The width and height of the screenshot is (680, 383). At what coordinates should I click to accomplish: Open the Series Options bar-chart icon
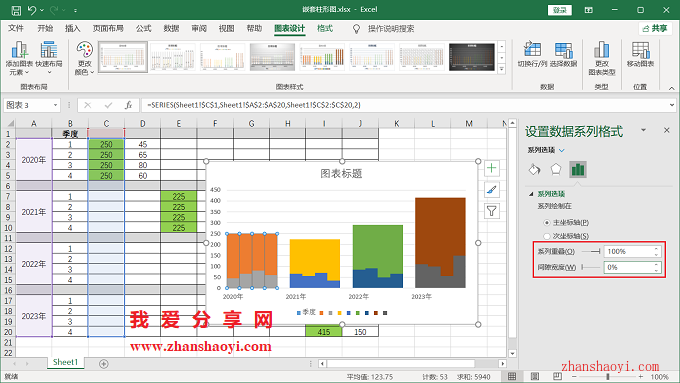pyautogui.click(x=578, y=170)
